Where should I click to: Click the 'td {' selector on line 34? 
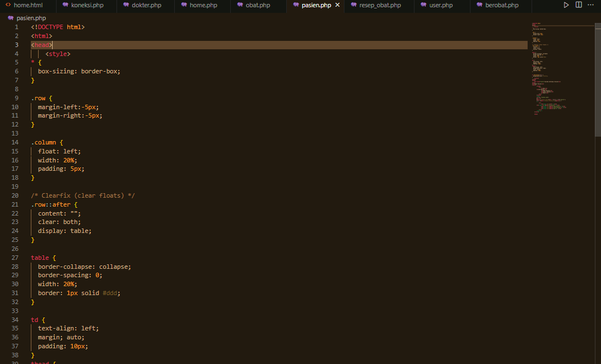click(38, 320)
